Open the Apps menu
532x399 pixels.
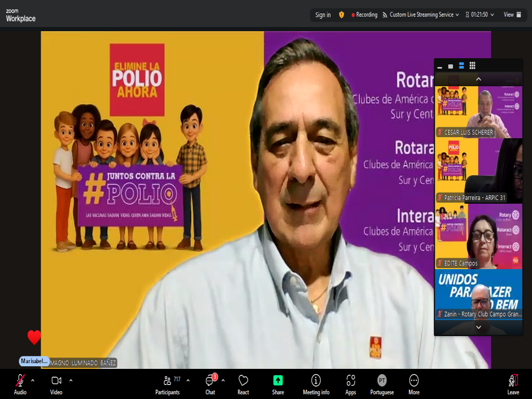[x=351, y=384]
